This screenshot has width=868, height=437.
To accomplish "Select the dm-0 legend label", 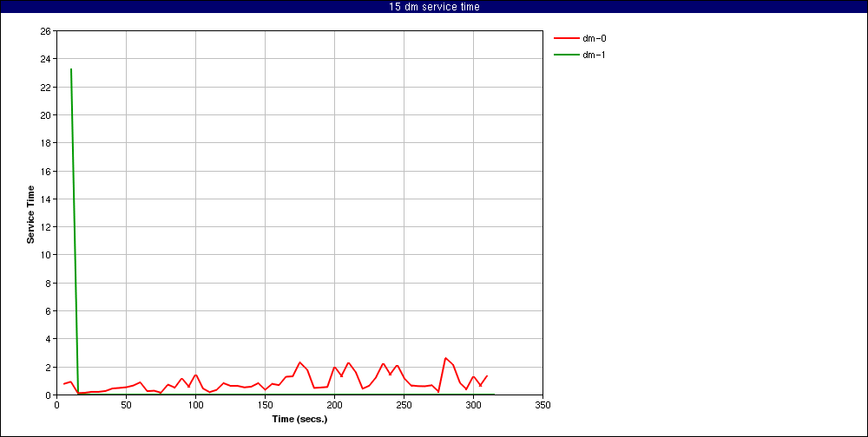I will tap(595, 38).
